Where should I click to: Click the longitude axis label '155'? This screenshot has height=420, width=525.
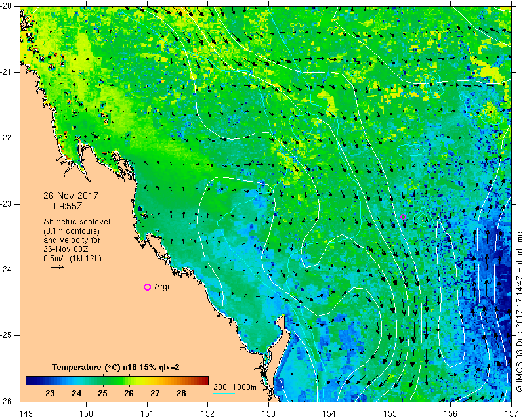coord(390,414)
